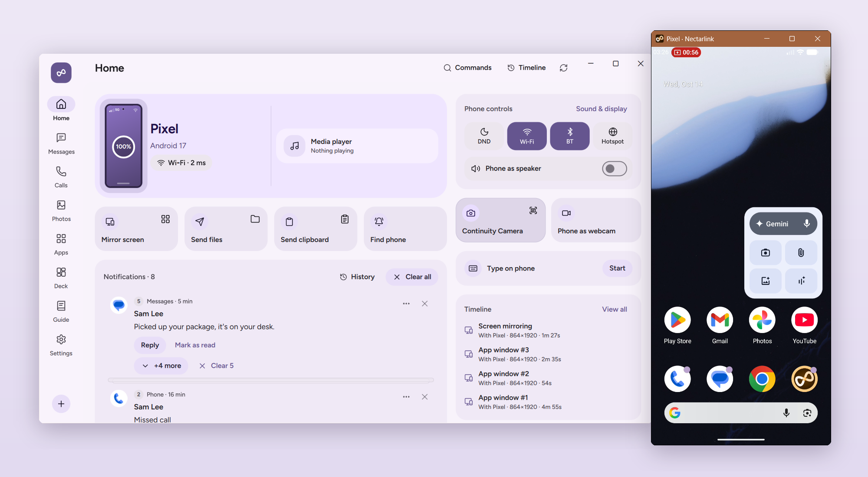Open notification History

(x=357, y=277)
